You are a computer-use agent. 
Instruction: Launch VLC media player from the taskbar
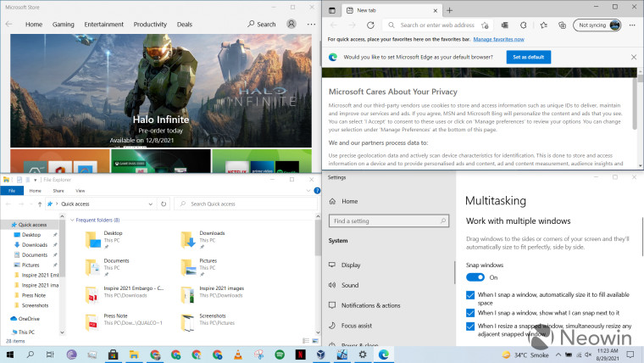[x=238, y=355]
